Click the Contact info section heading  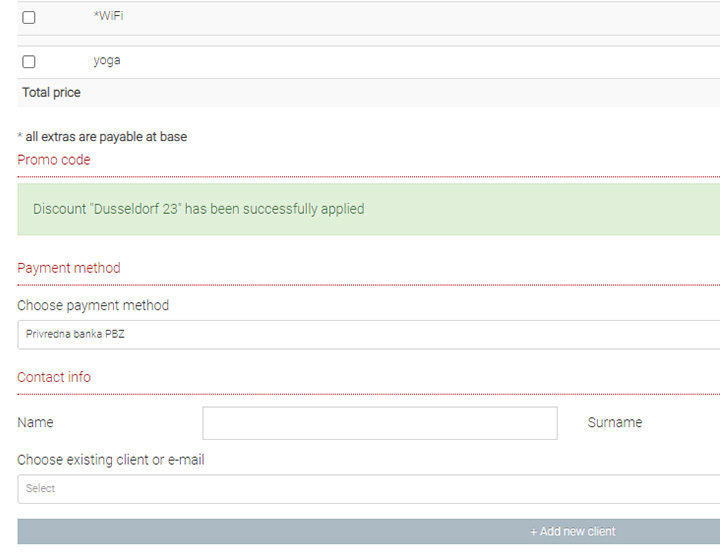coord(54,377)
